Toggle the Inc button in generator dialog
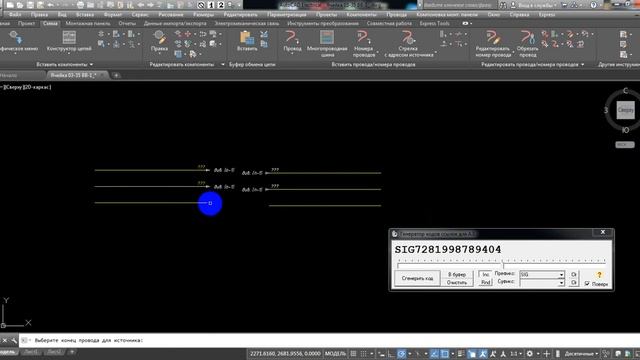 [x=485, y=274]
